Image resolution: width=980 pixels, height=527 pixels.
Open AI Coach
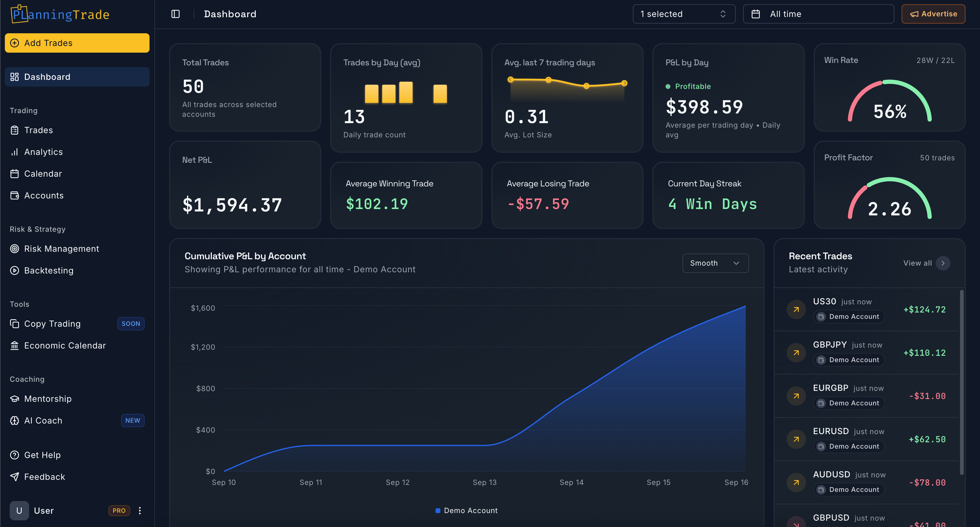77,421
